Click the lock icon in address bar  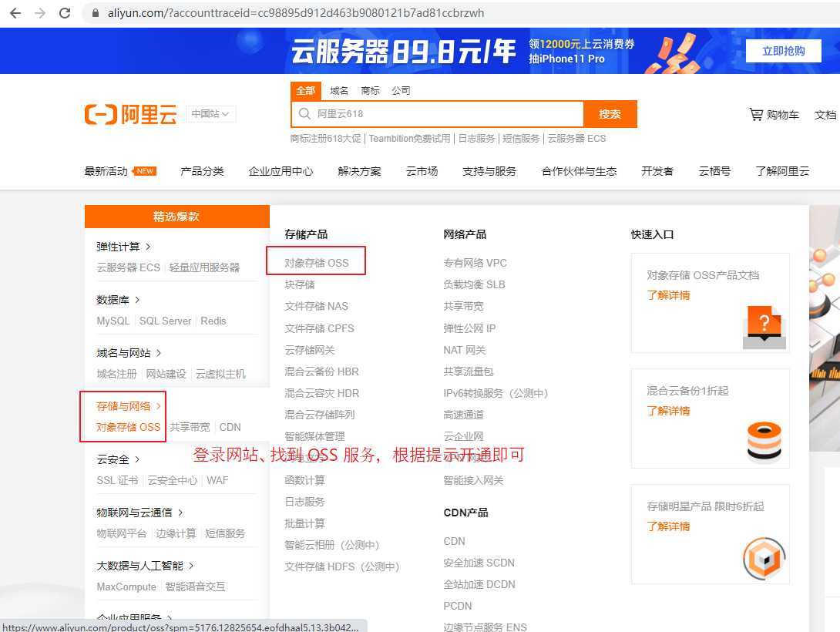96,13
